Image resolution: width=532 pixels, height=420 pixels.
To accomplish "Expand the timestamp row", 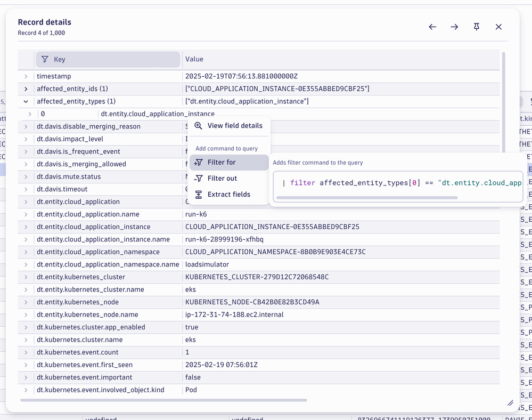I will pos(26,76).
